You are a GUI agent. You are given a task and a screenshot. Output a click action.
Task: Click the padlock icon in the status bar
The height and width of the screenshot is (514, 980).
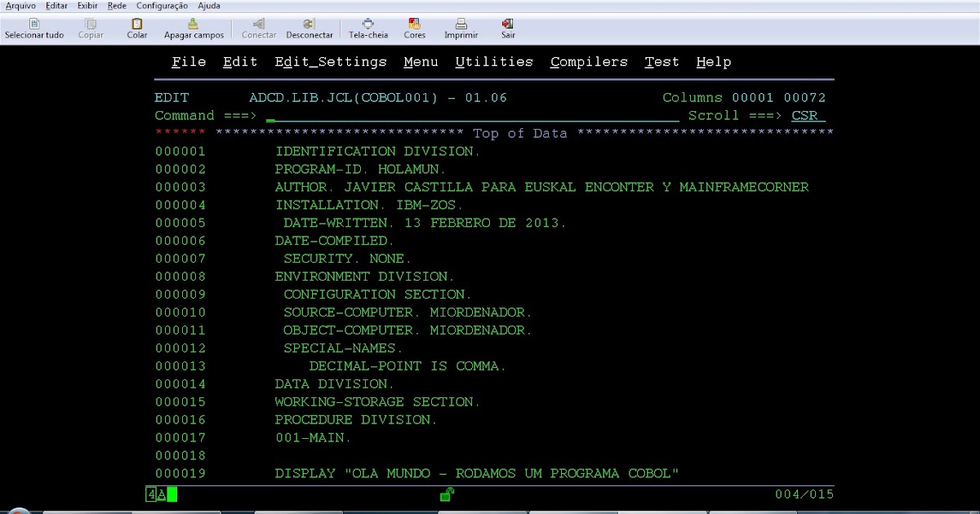[x=446, y=494]
